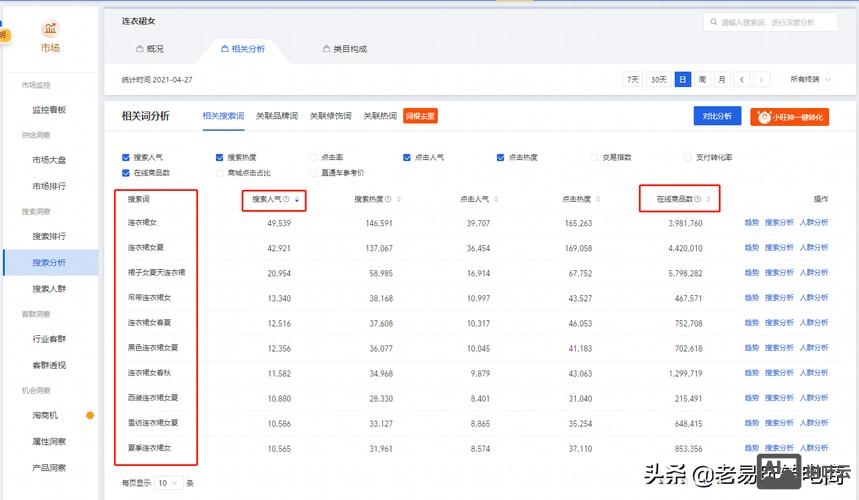Go to previous date with the left arrow
This screenshot has width=859, height=500.
pyautogui.click(x=742, y=80)
